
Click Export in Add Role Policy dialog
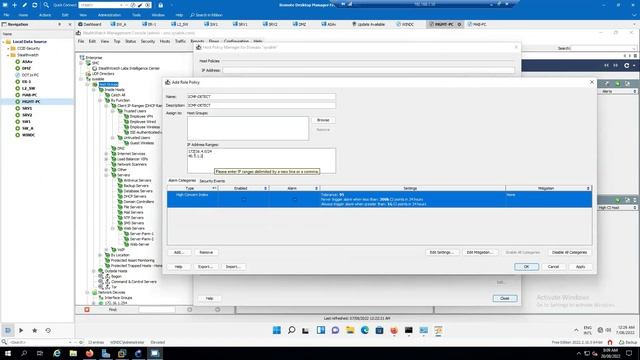[205, 267]
